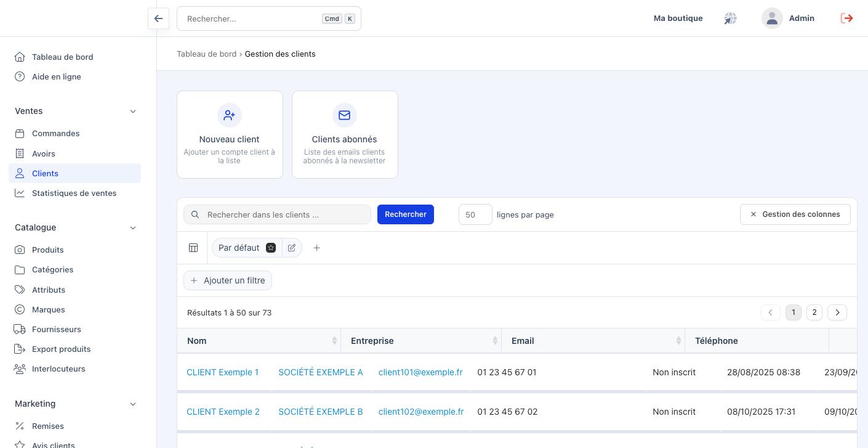This screenshot has height=448, width=868.
Task: Go to results page 2
Action: [814, 312]
